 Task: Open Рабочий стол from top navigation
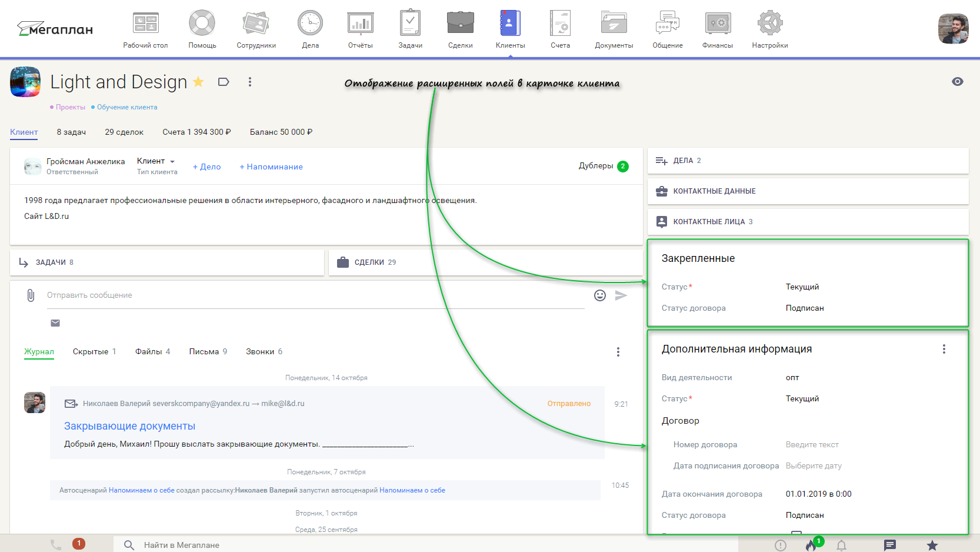(145, 29)
